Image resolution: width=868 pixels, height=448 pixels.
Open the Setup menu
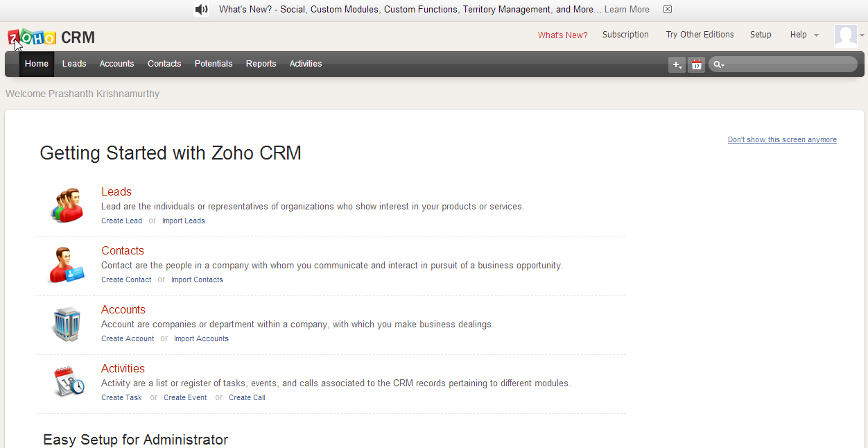[761, 34]
